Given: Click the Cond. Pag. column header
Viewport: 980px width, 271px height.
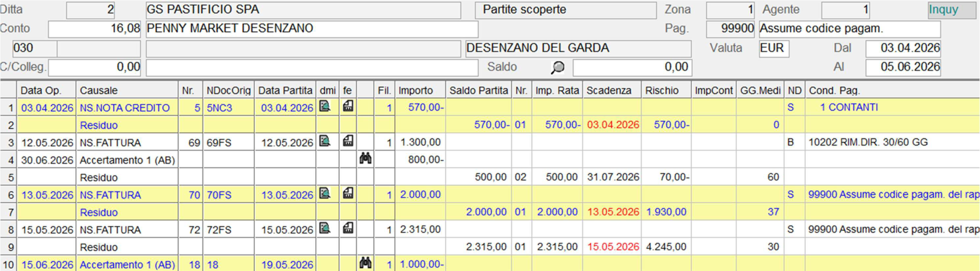Looking at the screenshot, I should [x=892, y=91].
